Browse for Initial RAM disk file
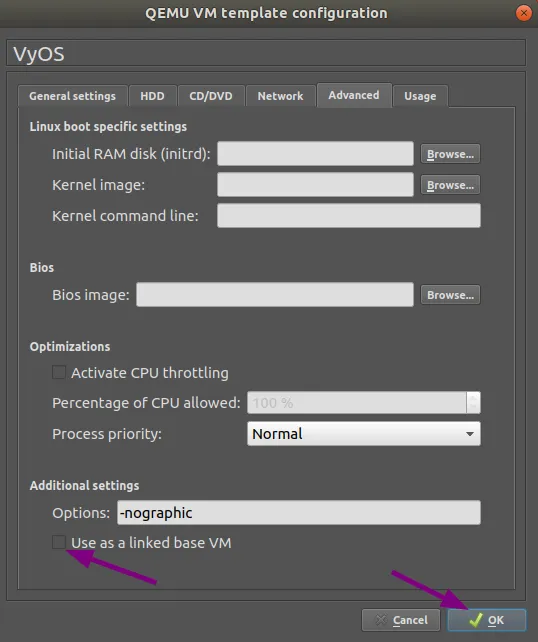 pyautogui.click(x=450, y=154)
